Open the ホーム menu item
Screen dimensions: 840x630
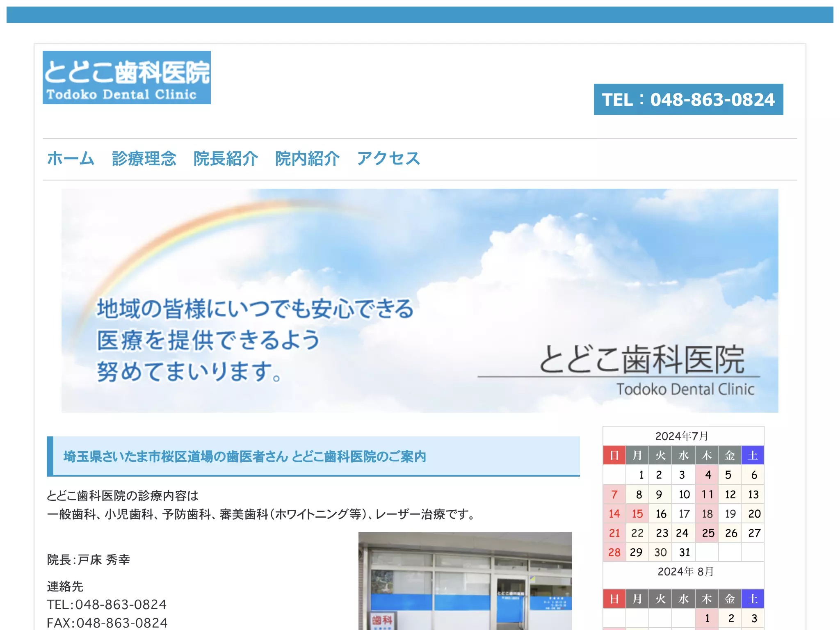(71, 159)
